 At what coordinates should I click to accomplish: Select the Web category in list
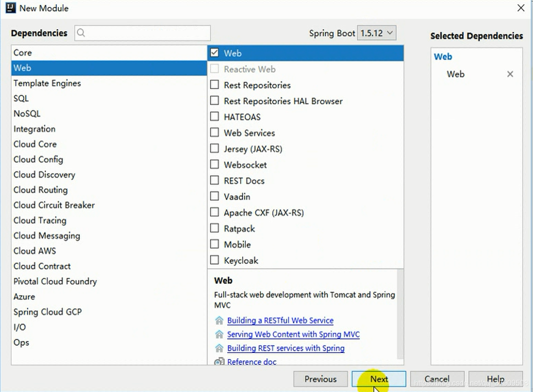point(109,68)
